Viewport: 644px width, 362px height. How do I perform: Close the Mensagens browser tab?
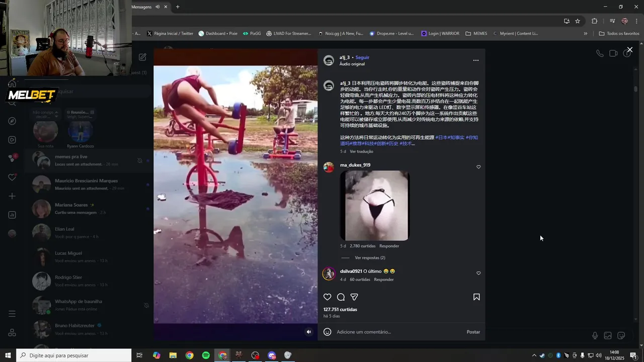[166, 7]
